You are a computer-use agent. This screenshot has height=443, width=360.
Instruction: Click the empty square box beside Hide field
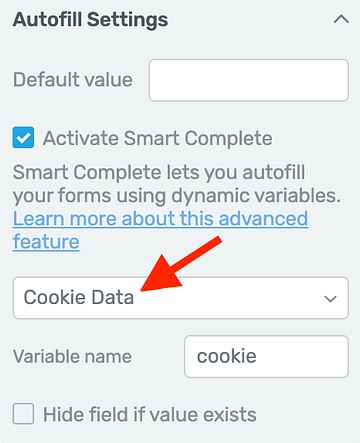(23, 414)
